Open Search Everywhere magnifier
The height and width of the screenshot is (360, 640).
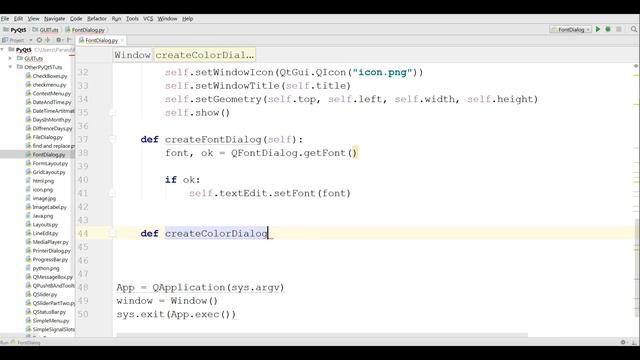(634, 29)
